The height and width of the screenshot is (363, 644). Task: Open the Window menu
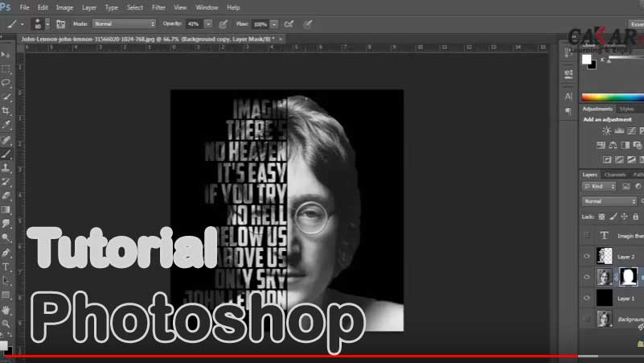tap(207, 7)
